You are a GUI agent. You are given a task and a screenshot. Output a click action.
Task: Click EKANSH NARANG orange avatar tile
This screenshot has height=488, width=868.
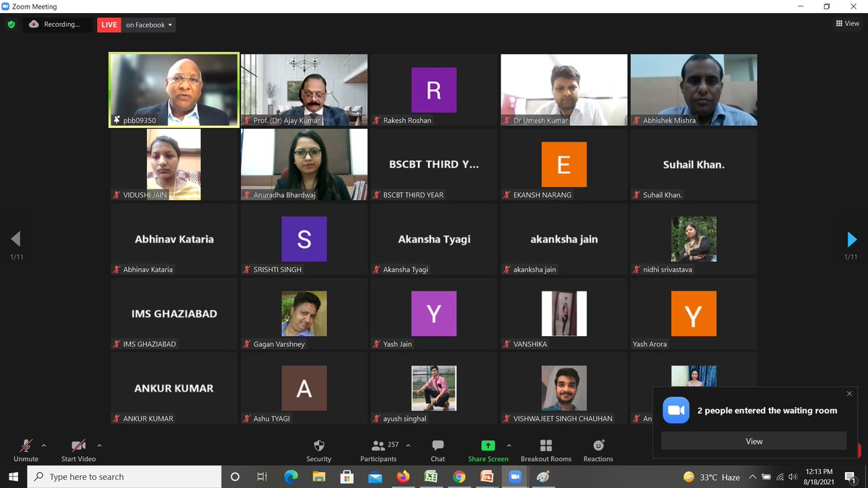563,164
